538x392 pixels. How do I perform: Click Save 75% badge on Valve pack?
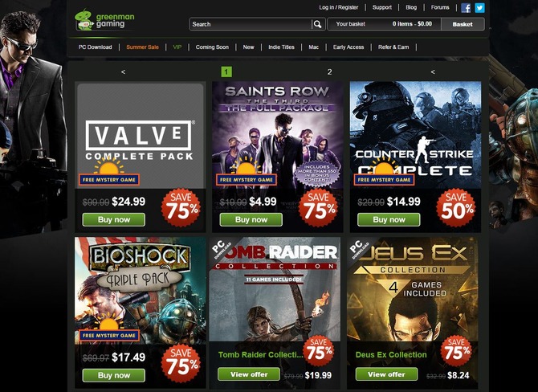(181, 207)
